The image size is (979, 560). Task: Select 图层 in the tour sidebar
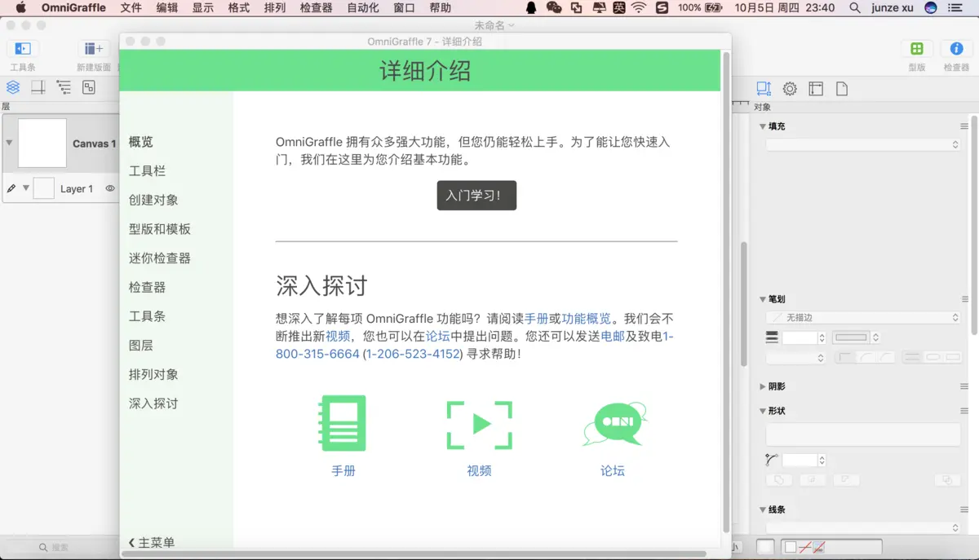141,346
